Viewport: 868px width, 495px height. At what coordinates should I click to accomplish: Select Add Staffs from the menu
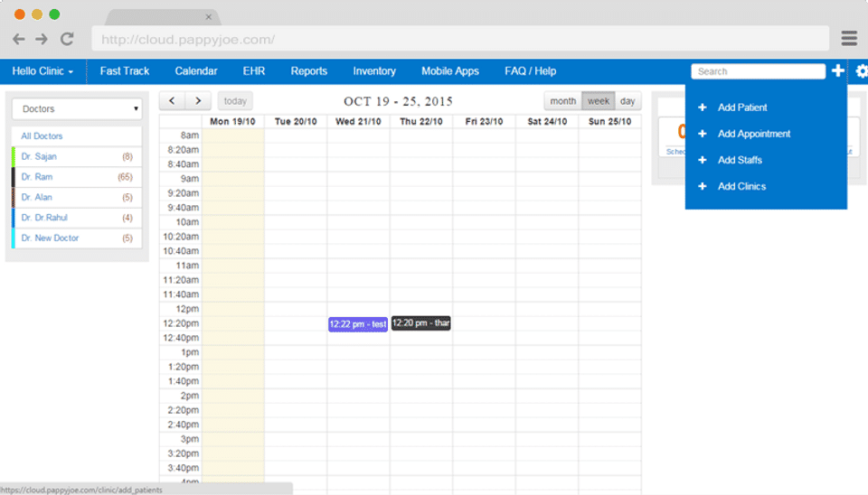click(x=740, y=160)
